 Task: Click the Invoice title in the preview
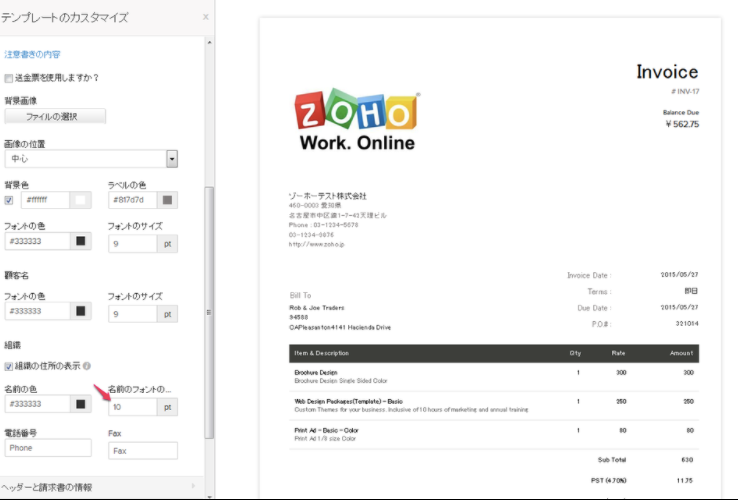point(667,72)
